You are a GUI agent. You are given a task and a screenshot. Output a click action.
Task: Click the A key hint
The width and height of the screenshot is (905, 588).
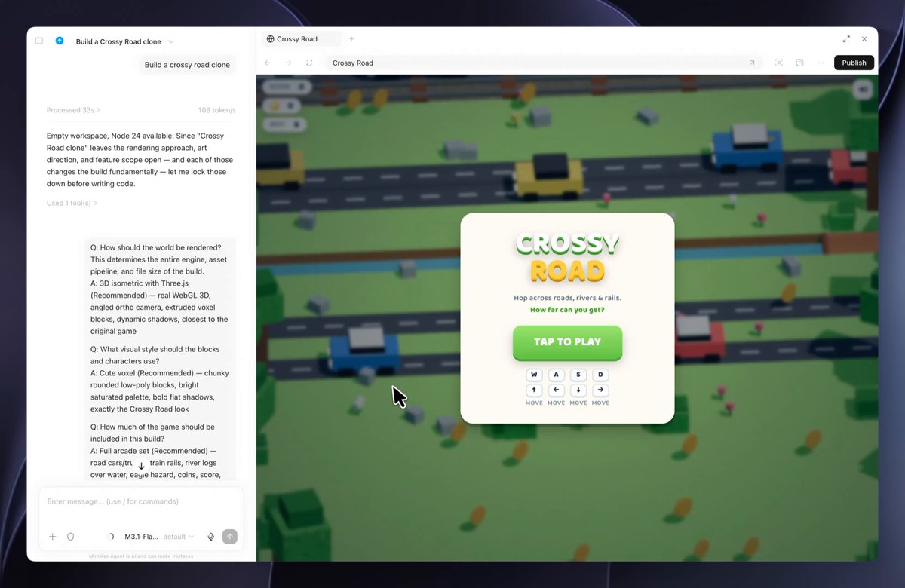[x=556, y=375]
